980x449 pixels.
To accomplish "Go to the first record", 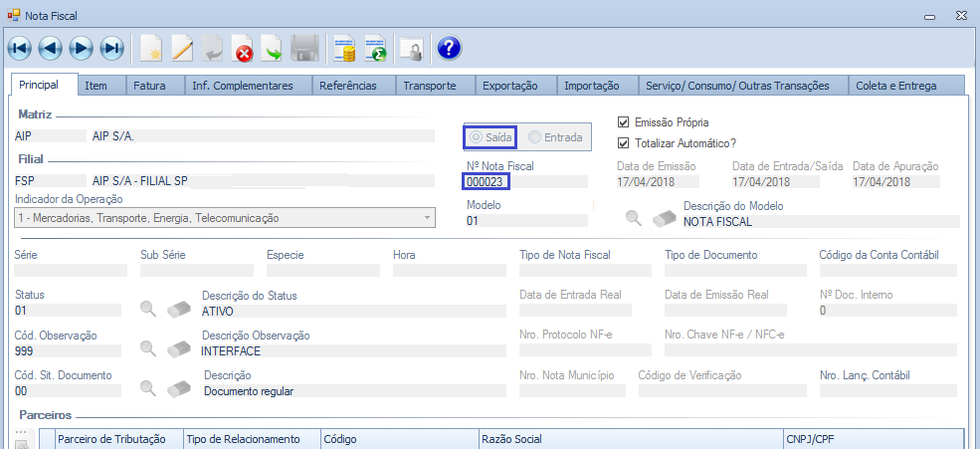I will coord(19,48).
